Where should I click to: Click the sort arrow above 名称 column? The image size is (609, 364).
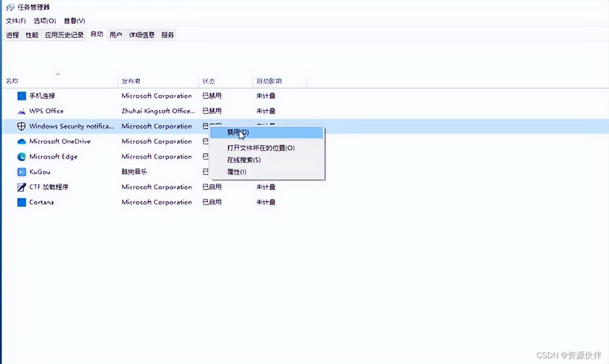pyautogui.click(x=58, y=74)
